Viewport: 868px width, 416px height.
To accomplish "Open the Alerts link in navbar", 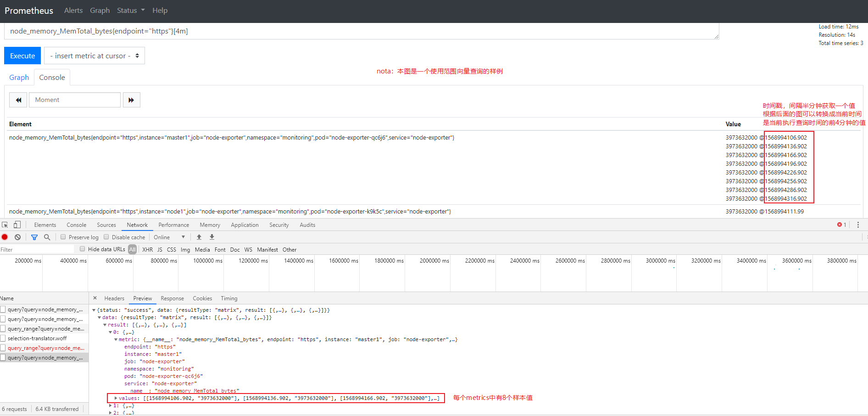I will tap(73, 11).
